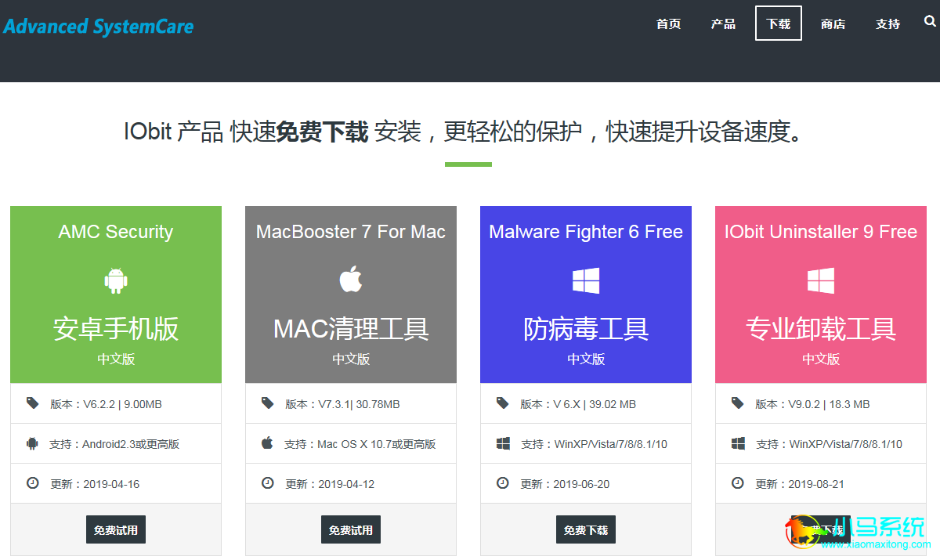Click 安卓手机版 heading

pyautogui.click(x=116, y=329)
